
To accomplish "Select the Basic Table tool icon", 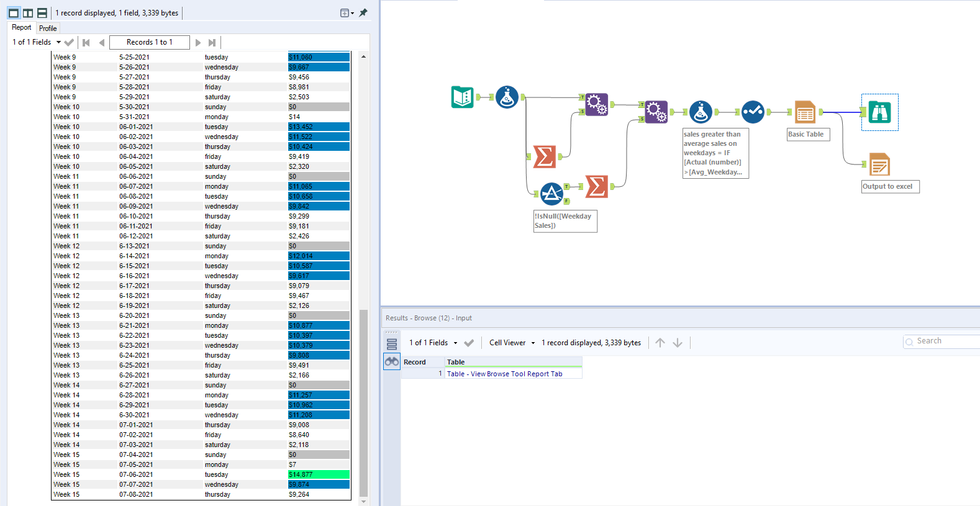I will tap(805, 112).
